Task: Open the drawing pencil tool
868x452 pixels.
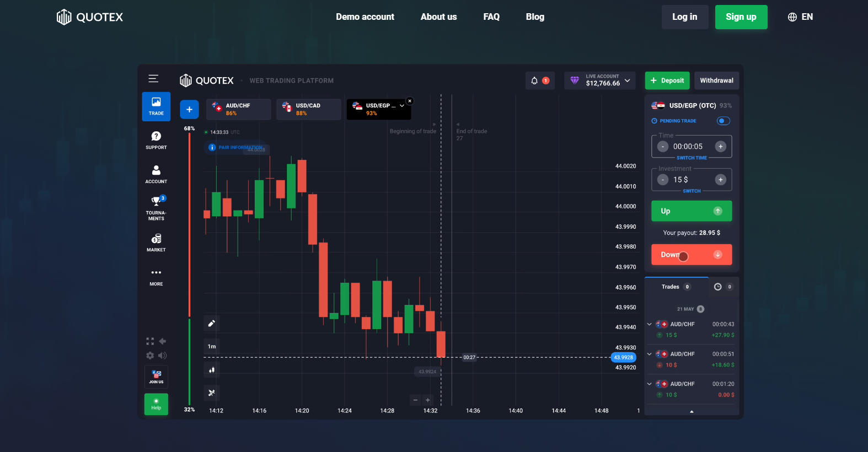Action: pyautogui.click(x=211, y=323)
